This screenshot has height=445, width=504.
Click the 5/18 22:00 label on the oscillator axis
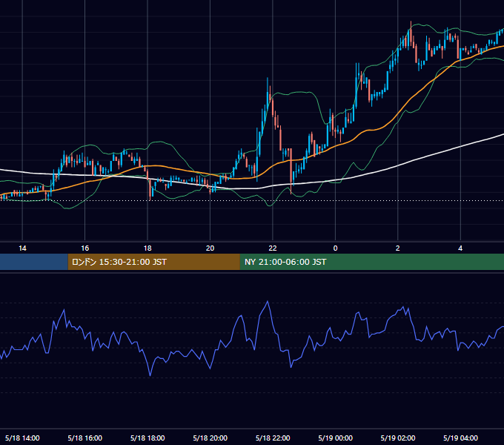[x=273, y=438]
